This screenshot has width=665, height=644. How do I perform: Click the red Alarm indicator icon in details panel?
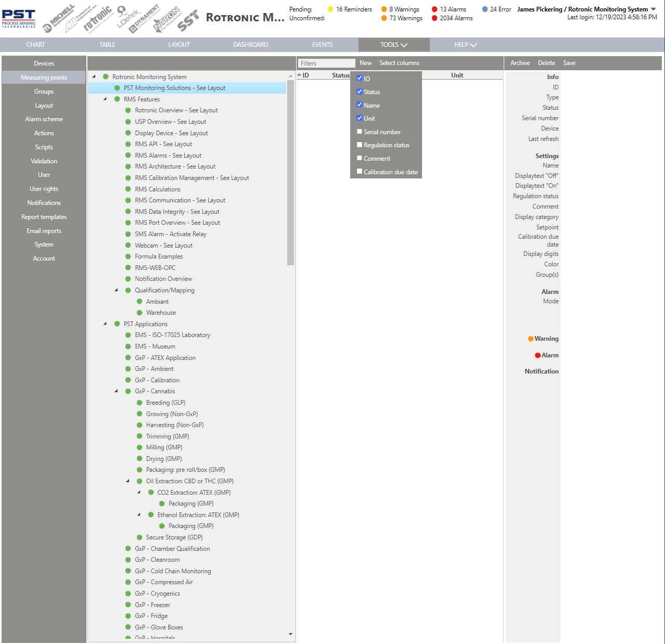pos(538,355)
